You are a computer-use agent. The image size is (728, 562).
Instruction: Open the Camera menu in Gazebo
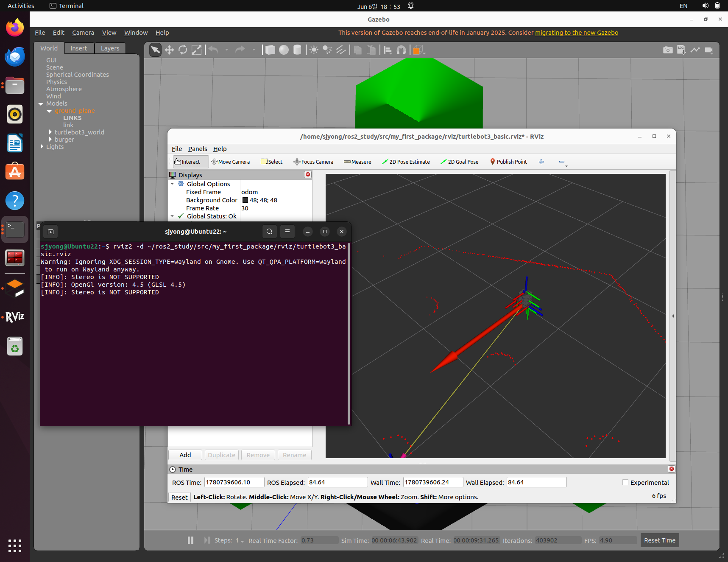83,33
